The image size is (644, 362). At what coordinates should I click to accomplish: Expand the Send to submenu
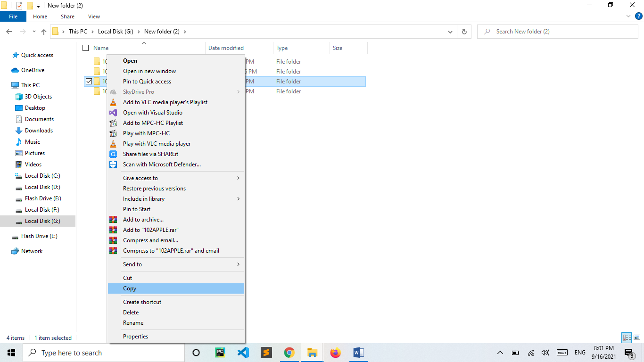pos(132,264)
